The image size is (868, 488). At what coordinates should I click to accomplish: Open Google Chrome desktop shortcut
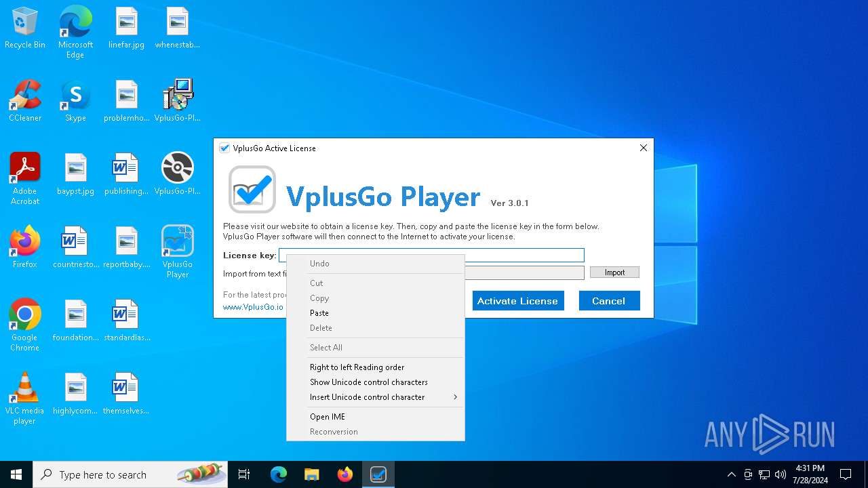(x=25, y=325)
